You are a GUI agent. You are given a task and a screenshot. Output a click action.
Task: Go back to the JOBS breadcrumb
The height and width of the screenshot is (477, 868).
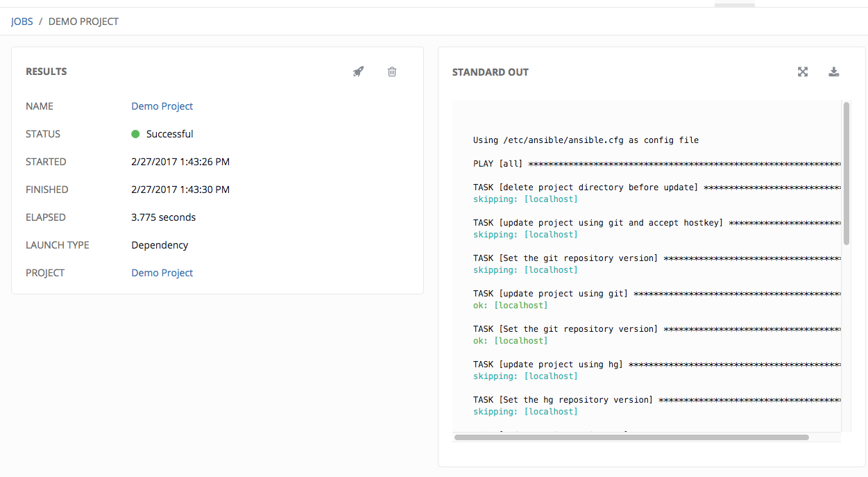[22, 22]
